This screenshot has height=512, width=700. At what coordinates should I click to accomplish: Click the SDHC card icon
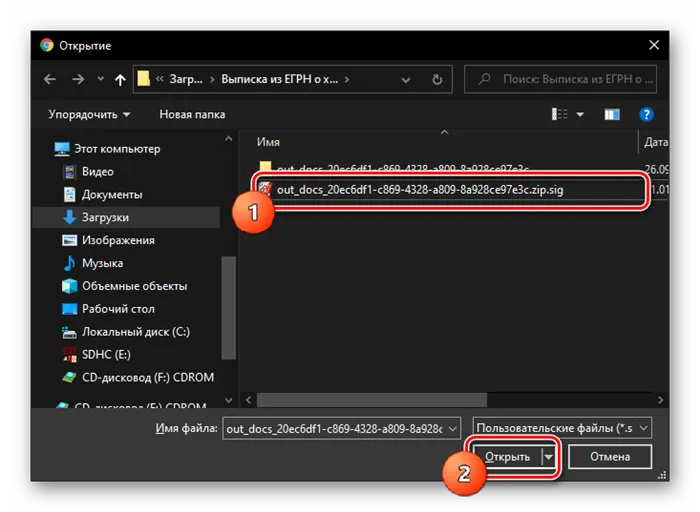pyautogui.click(x=69, y=354)
